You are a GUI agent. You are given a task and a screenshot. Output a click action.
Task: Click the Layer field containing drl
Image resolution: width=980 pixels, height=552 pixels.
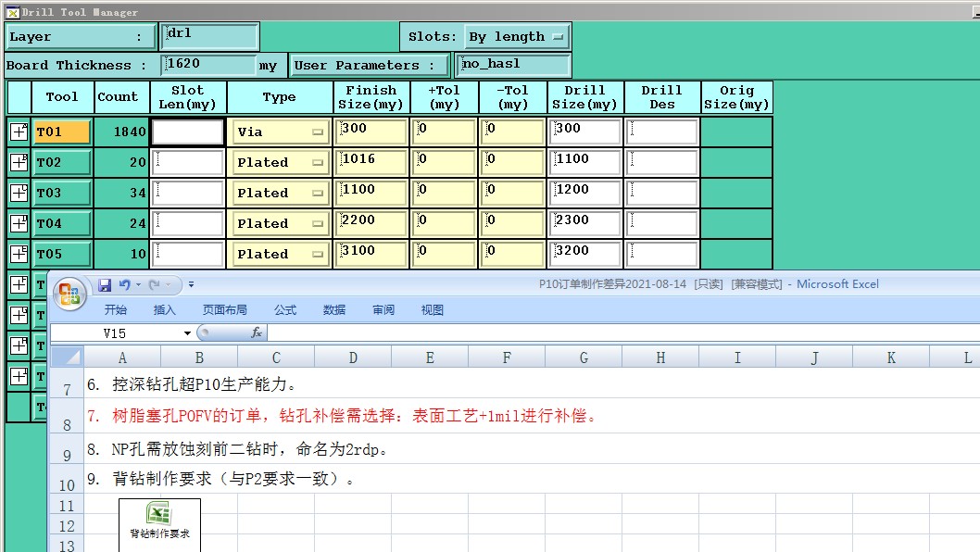[x=210, y=35]
